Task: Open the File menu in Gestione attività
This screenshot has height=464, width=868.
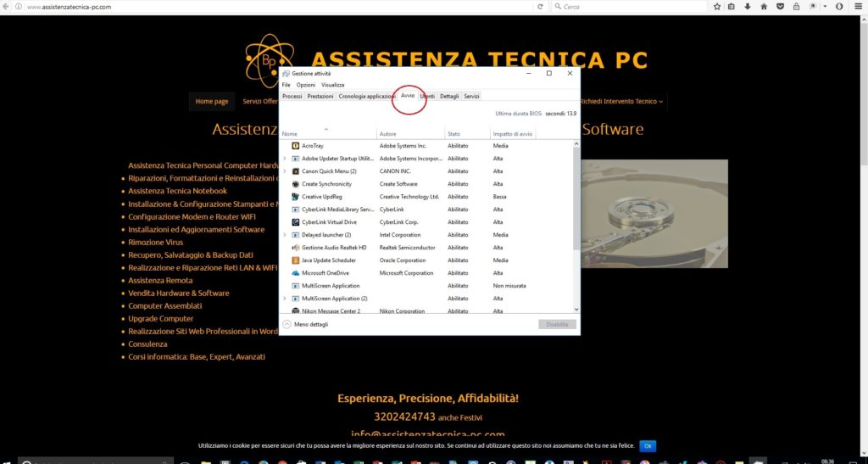Action: click(x=287, y=85)
